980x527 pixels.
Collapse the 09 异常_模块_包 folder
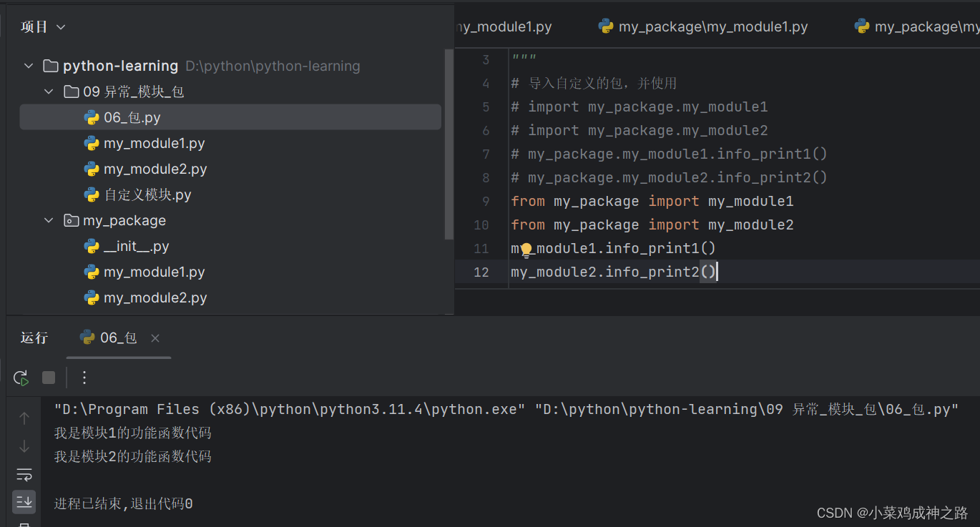(48, 91)
